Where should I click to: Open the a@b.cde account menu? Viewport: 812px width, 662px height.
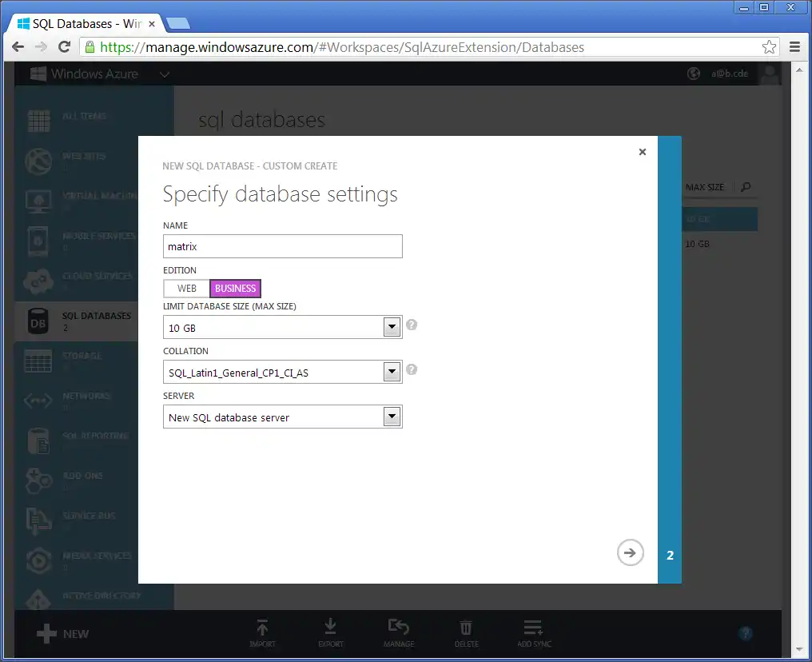click(729, 74)
